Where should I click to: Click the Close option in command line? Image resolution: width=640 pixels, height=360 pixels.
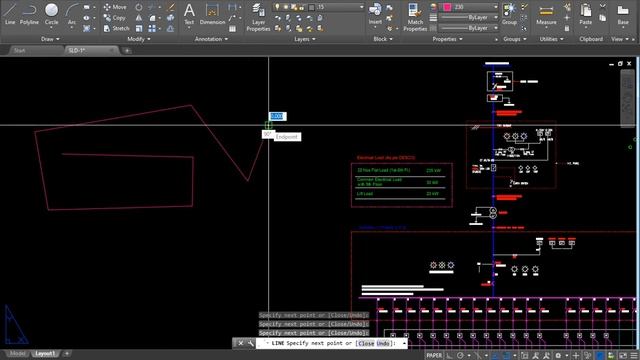366,344
